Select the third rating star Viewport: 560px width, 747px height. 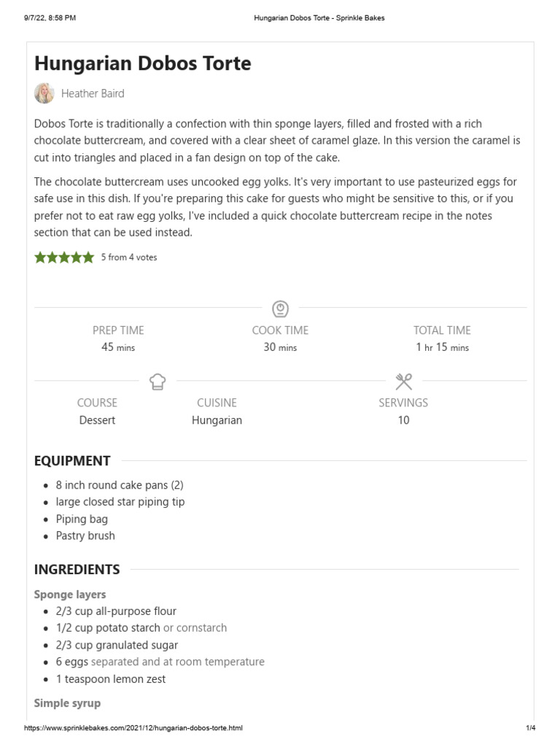coord(64,257)
